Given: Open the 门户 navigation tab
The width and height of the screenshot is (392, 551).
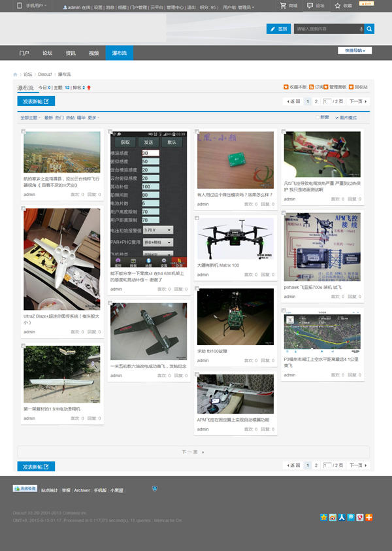Looking at the screenshot, I should pyautogui.click(x=25, y=53).
